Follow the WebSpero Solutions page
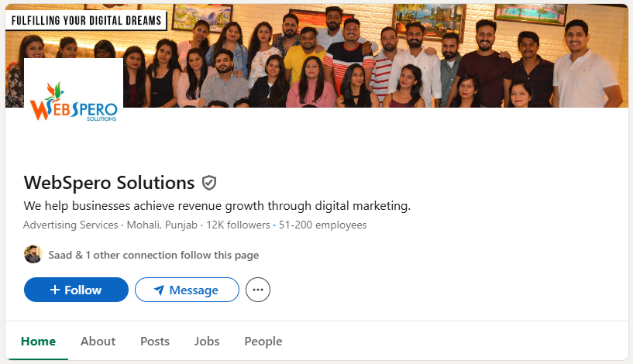 click(76, 290)
